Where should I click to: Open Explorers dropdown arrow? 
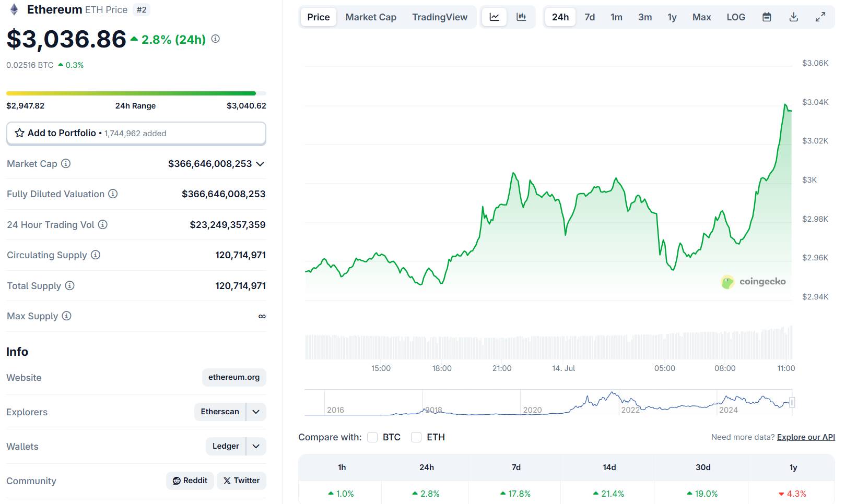(x=256, y=412)
